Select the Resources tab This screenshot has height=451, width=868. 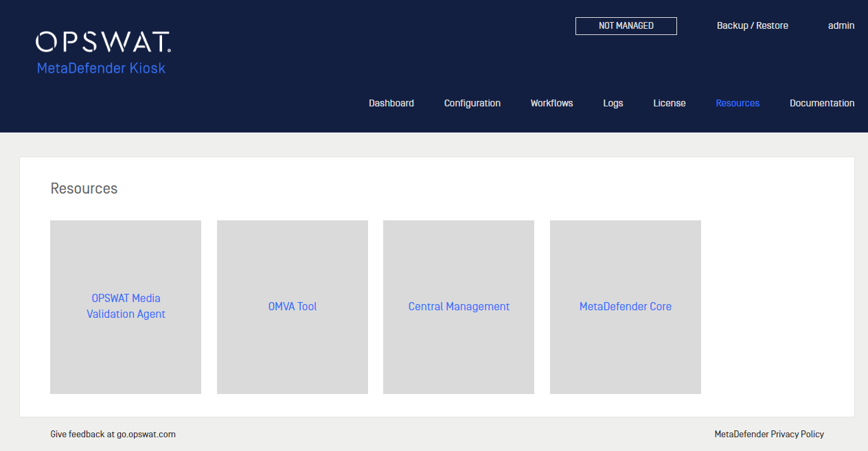click(738, 103)
